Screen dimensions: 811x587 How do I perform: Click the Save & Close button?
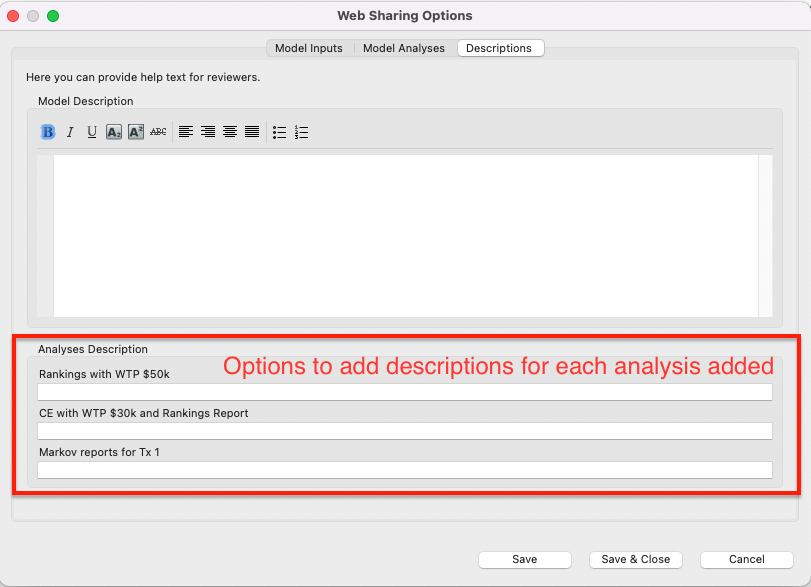635,560
